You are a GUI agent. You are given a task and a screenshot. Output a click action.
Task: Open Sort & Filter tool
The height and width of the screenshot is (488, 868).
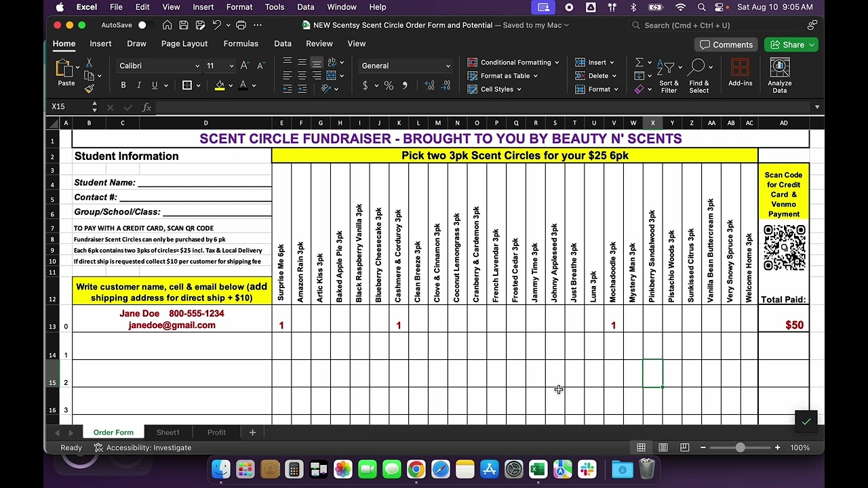(x=669, y=76)
